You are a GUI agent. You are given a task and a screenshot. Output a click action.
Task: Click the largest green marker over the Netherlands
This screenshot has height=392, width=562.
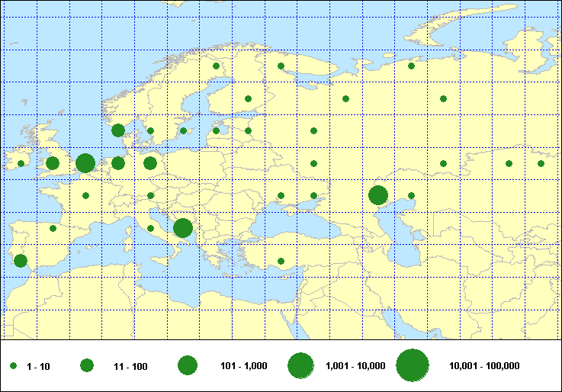[x=85, y=162]
